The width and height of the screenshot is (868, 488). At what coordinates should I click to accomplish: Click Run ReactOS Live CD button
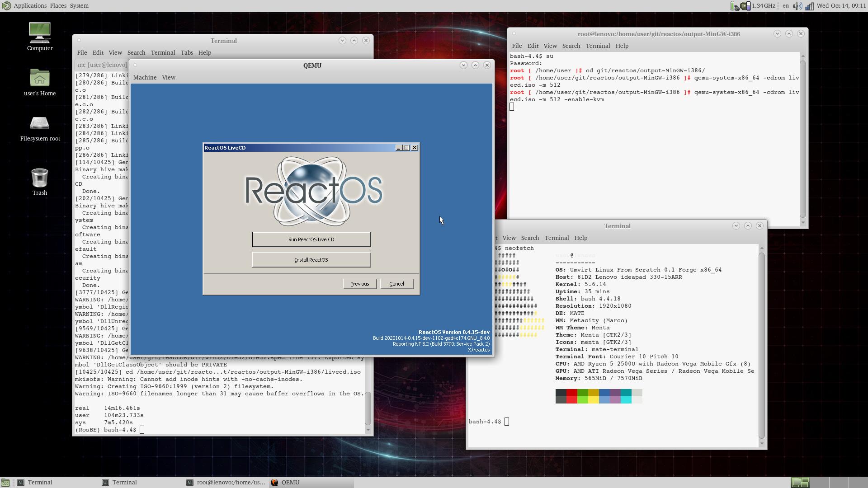pos(311,239)
